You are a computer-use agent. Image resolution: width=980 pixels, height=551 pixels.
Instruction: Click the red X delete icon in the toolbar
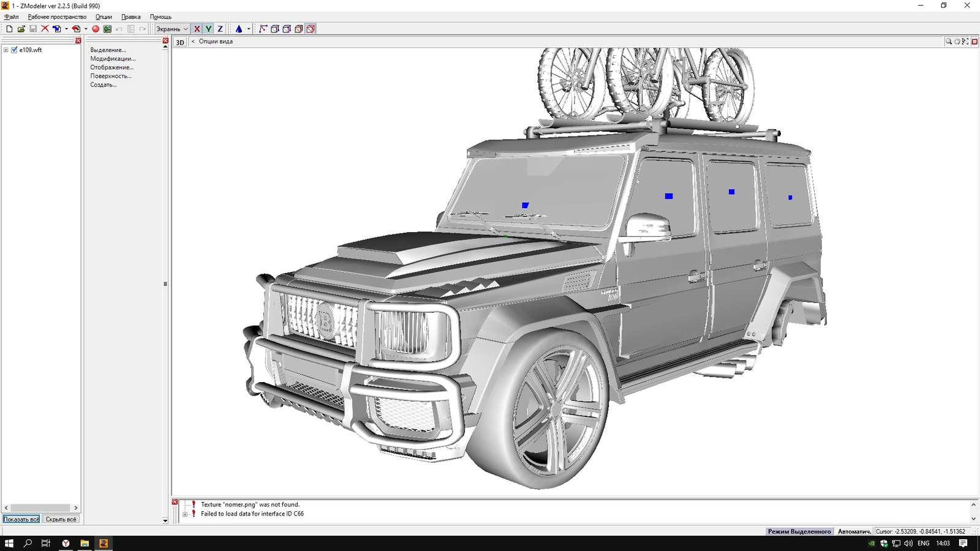(45, 29)
